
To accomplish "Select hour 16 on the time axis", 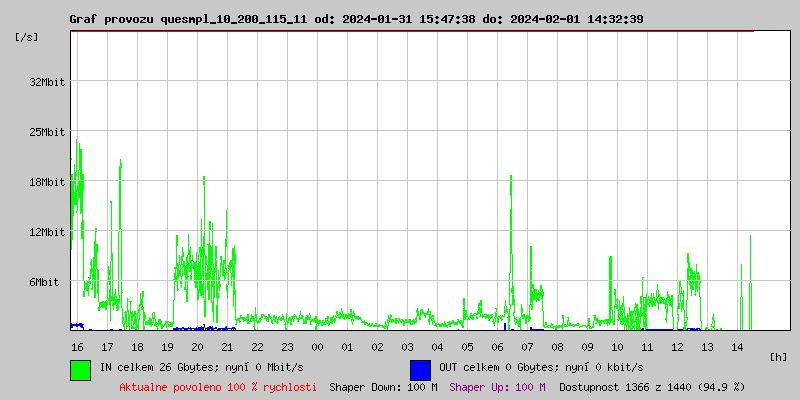I will point(77,346).
